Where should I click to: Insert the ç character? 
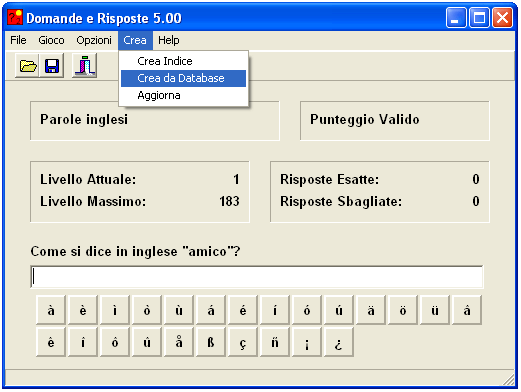point(243,342)
